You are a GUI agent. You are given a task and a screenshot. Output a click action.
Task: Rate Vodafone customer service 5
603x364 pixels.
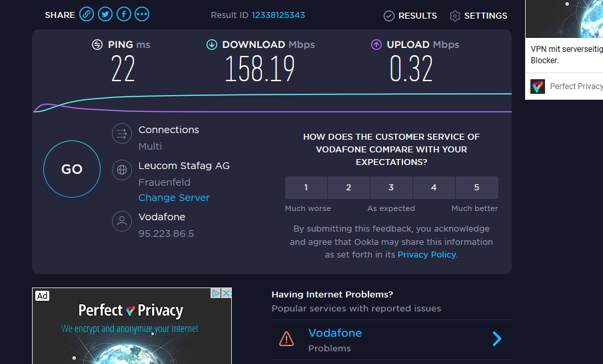477,188
